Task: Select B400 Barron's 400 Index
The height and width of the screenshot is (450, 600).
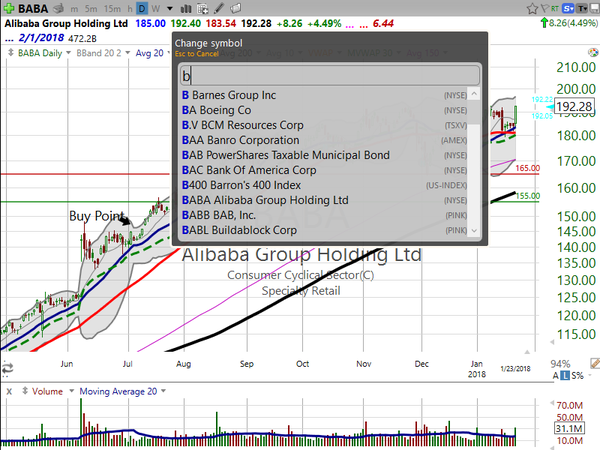Action: (324, 185)
